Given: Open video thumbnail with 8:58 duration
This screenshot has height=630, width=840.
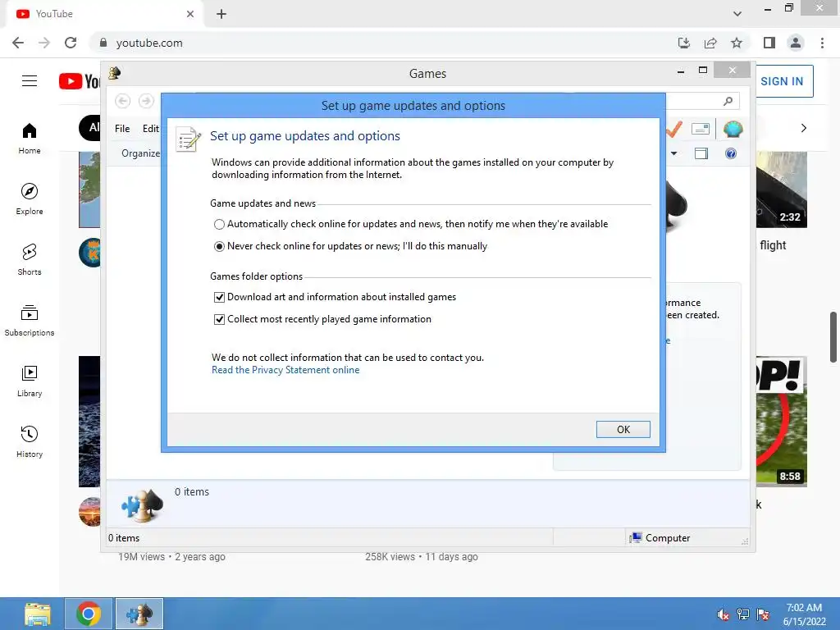Looking at the screenshot, I should pyautogui.click(x=782, y=422).
